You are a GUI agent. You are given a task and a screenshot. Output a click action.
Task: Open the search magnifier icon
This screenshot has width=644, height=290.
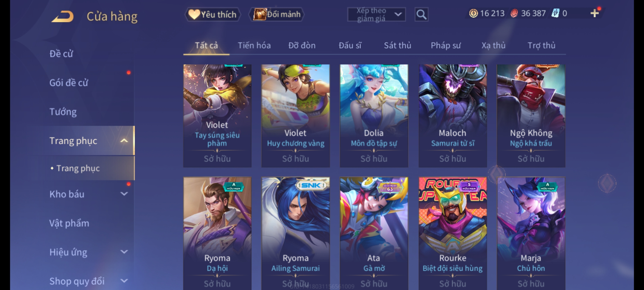coord(421,14)
